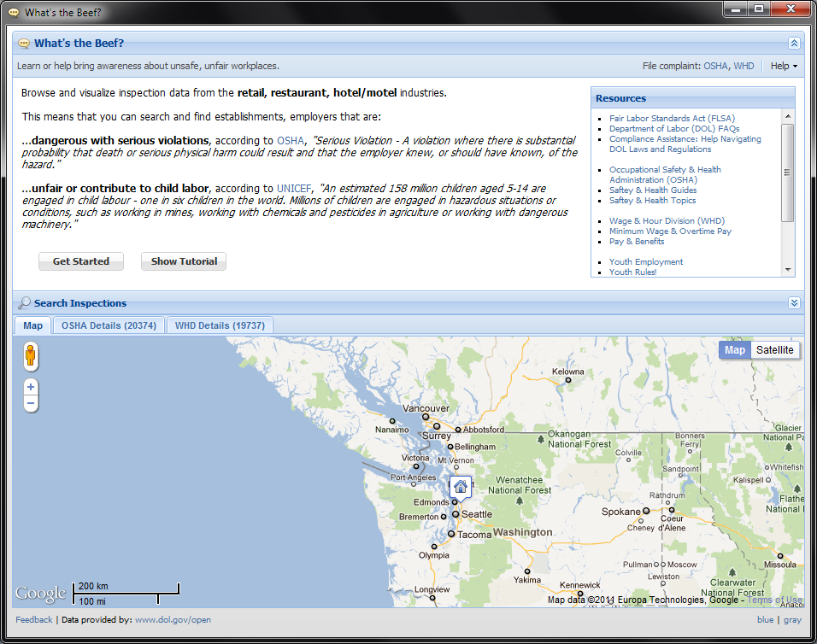Click the magnifier icon beside Search Inspections
The width and height of the screenshot is (817, 644).
click(x=24, y=303)
